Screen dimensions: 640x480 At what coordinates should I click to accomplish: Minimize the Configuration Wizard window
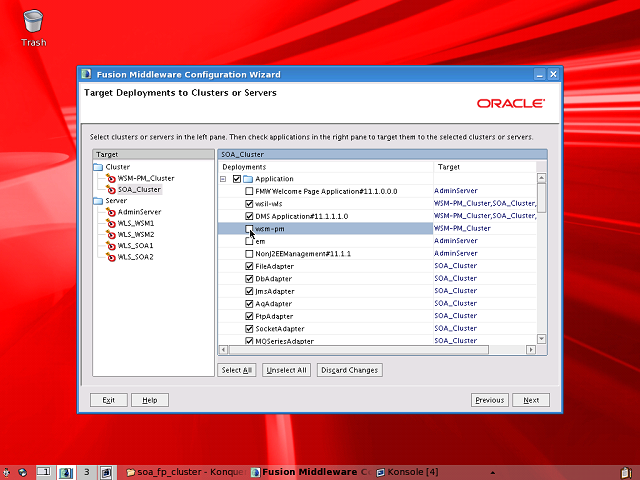click(x=540, y=74)
